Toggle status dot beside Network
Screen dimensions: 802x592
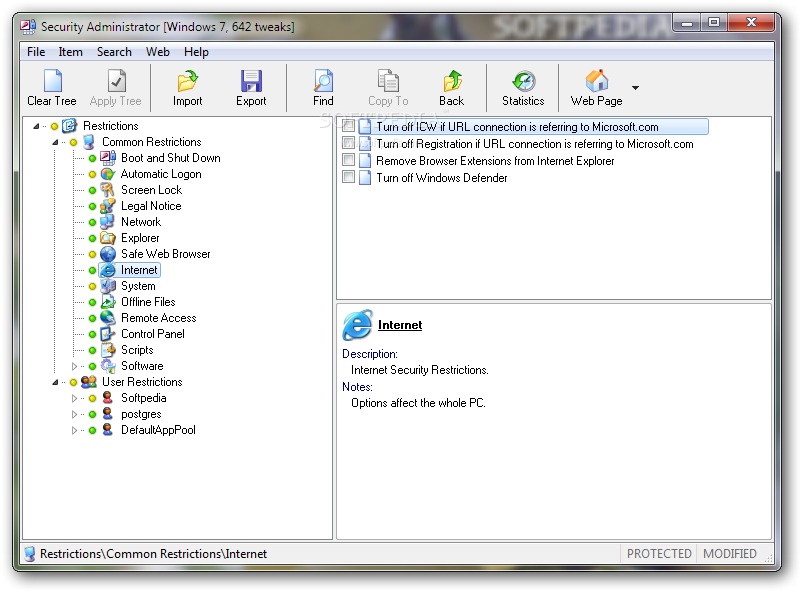pyautogui.click(x=92, y=222)
